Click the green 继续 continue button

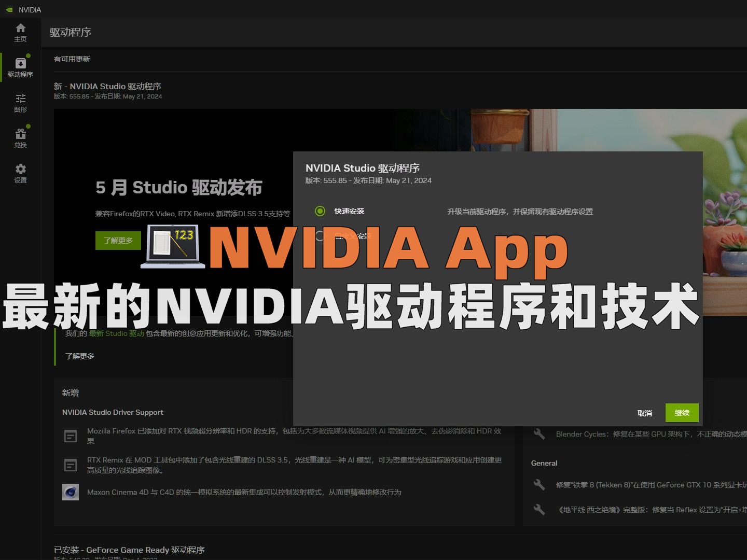(682, 413)
